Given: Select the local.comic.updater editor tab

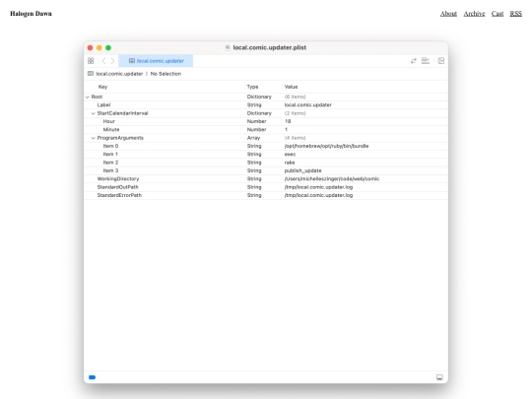Looking at the screenshot, I should (x=156, y=61).
